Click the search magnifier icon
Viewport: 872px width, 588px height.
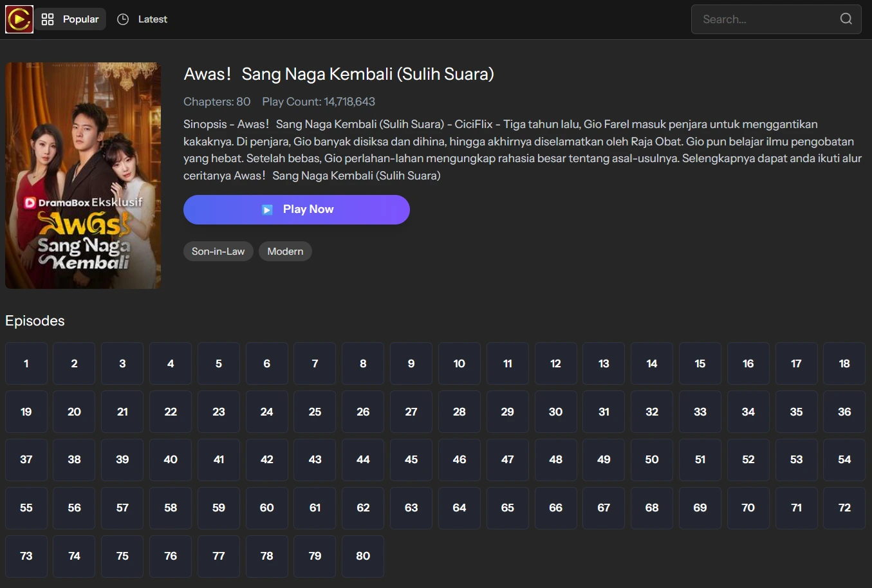click(x=846, y=19)
